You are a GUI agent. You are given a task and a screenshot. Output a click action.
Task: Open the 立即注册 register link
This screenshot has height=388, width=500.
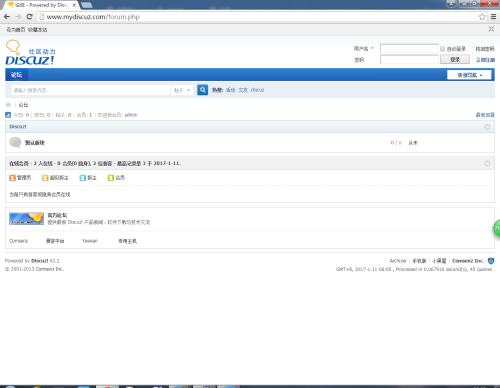tap(485, 60)
